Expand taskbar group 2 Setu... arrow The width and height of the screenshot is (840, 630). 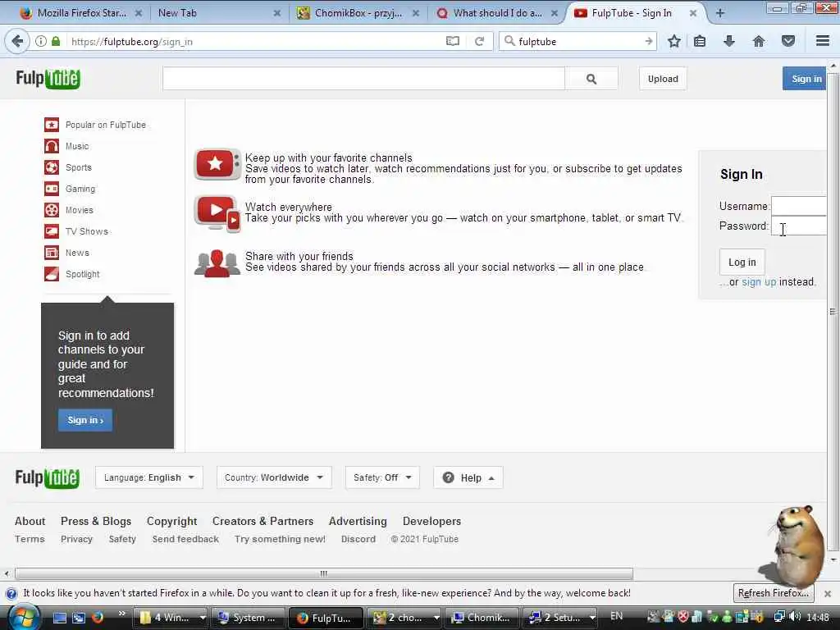click(592, 618)
